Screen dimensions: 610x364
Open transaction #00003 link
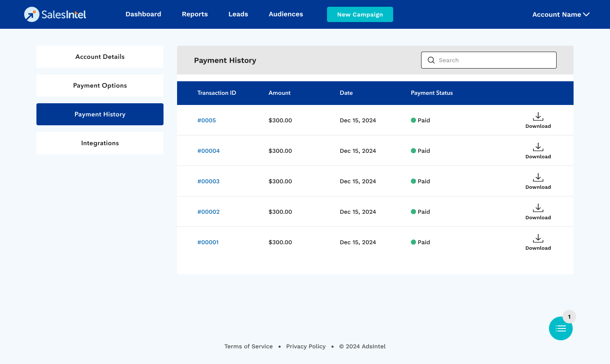208,181
